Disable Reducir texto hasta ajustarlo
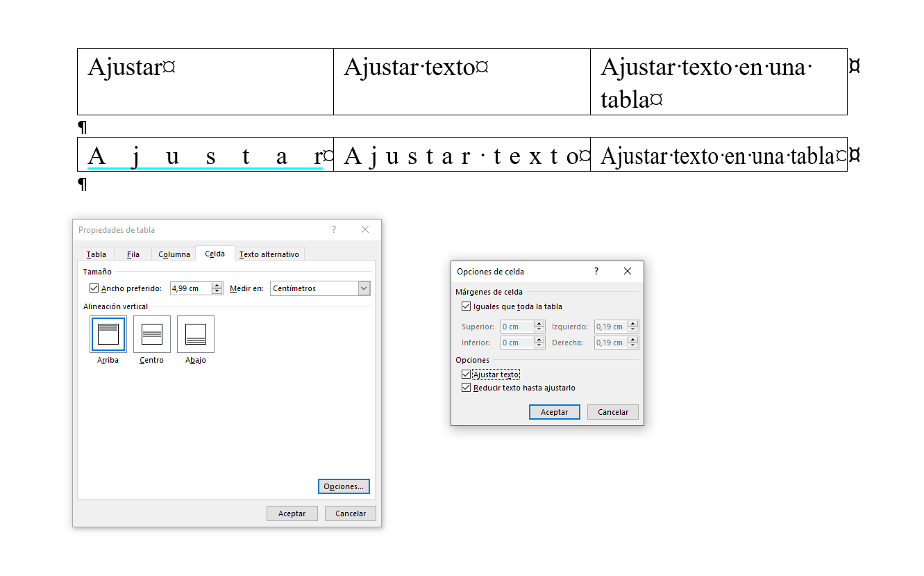The image size is (924, 576). 466,388
